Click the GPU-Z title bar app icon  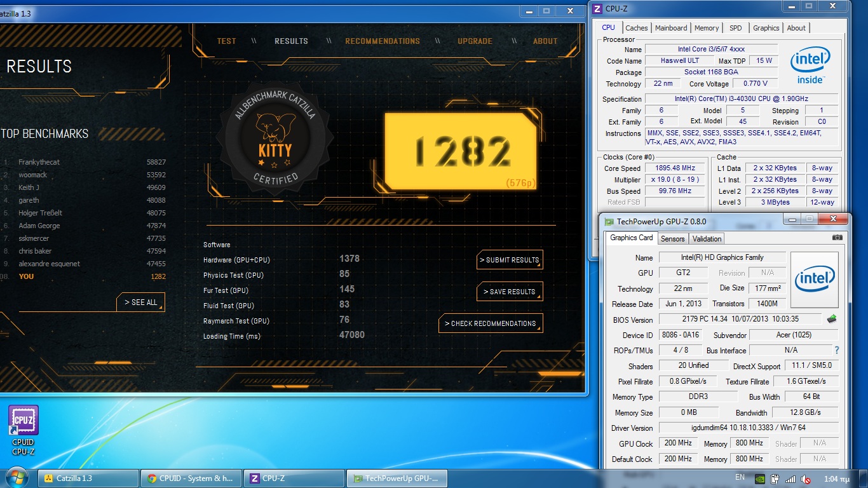click(609, 222)
